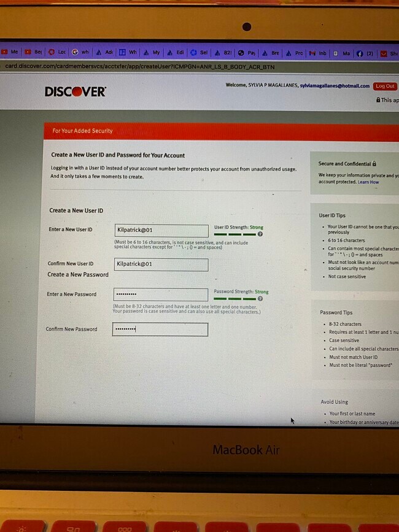Switch to the 'Pro' browser tab

click(294, 53)
